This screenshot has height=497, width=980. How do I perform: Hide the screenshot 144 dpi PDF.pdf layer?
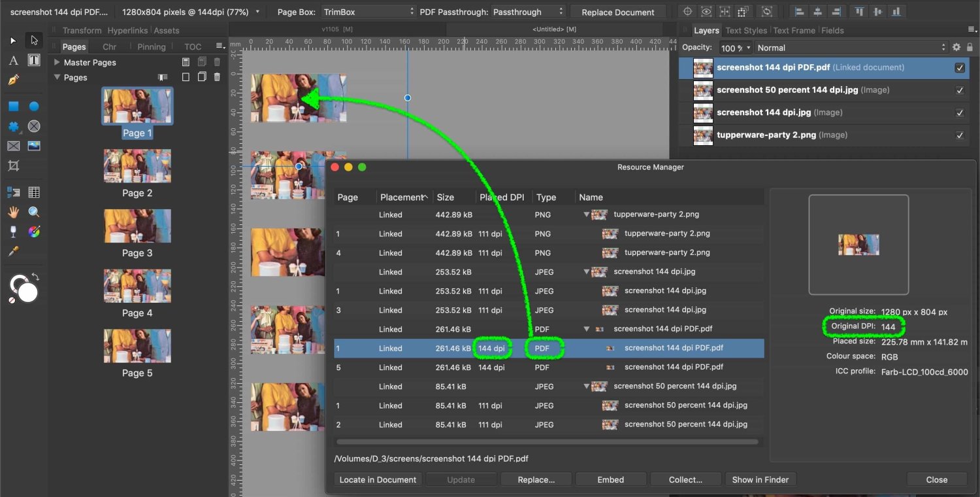(959, 67)
